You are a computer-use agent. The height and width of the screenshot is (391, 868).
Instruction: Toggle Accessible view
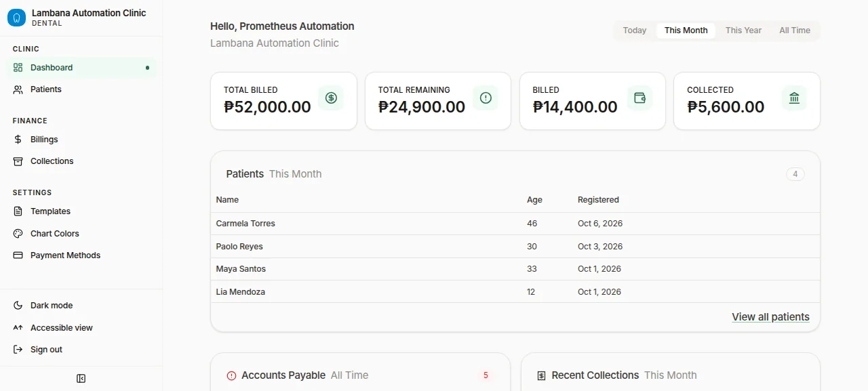81,328
